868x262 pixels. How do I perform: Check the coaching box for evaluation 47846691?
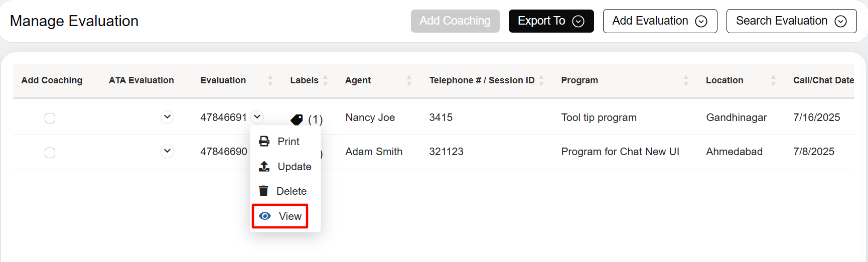(50, 118)
